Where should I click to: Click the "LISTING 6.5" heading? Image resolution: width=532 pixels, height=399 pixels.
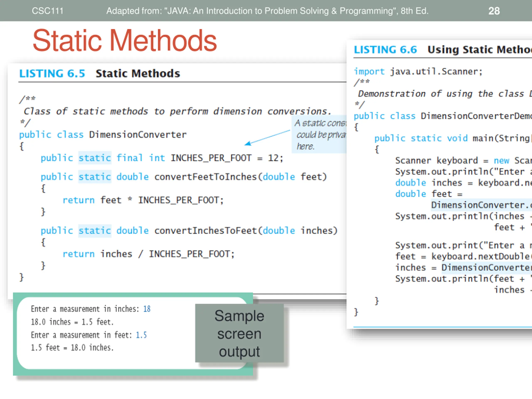coord(52,73)
